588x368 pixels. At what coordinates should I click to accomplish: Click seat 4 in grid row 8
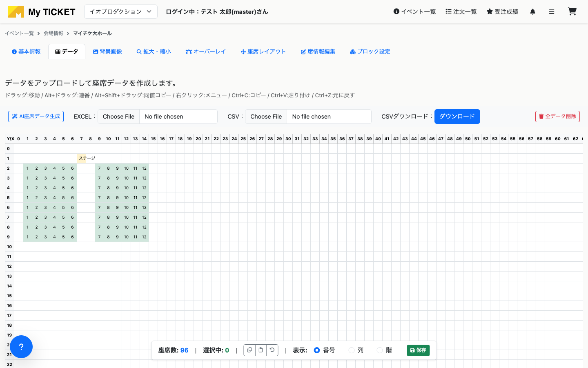[x=55, y=227]
